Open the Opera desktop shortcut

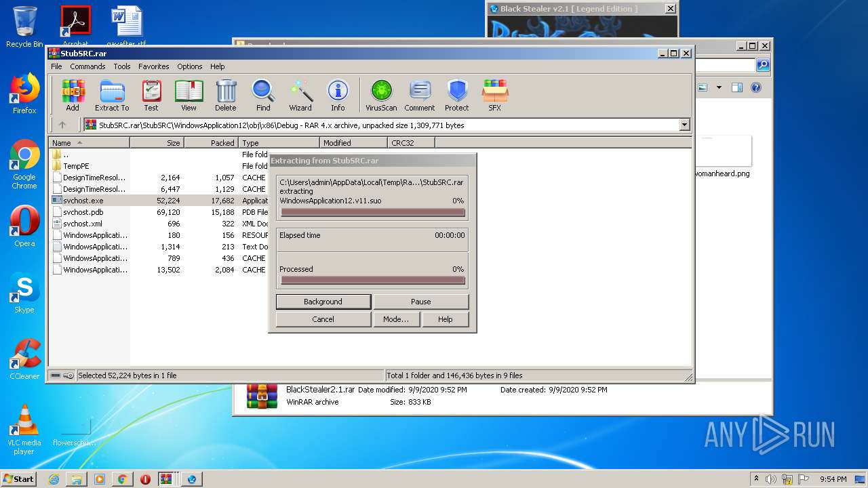click(x=24, y=226)
